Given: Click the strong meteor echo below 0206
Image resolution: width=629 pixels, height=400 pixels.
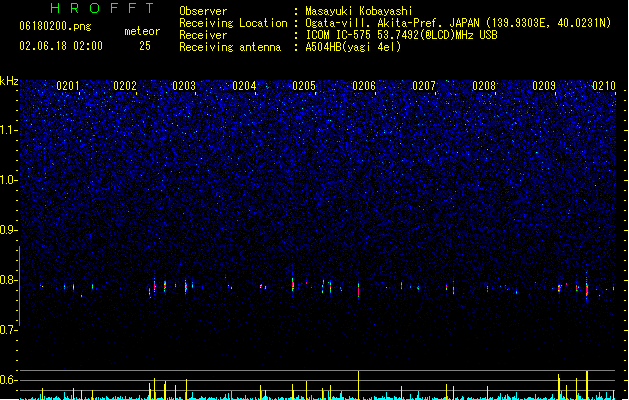Looking at the screenshot, I should [x=359, y=290].
